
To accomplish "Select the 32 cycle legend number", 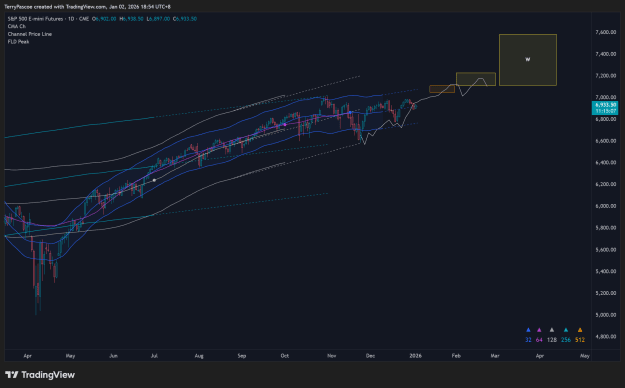I will [x=528, y=340].
